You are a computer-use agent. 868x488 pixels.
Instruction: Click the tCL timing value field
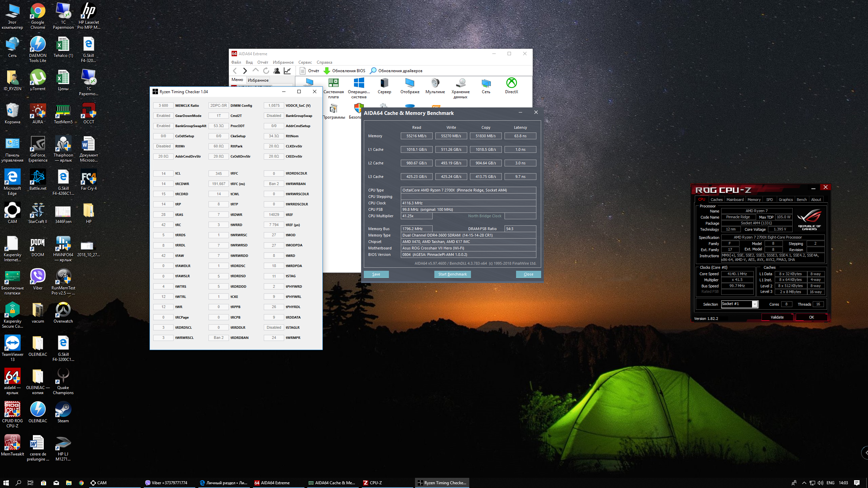pyautogui.click(x=163, y=174)
